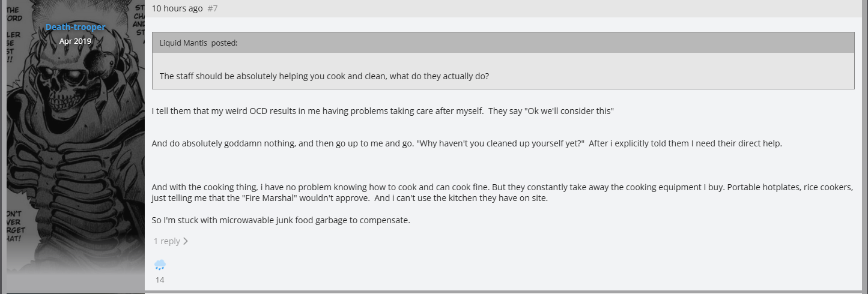Expand the 1 reply chevron arrow
This screenshot has width=868, height=294.
186,241
